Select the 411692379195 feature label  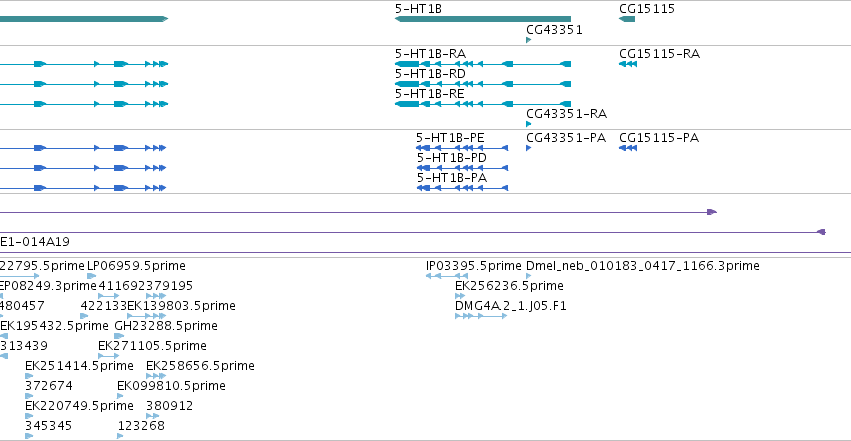tap(145, 286)
